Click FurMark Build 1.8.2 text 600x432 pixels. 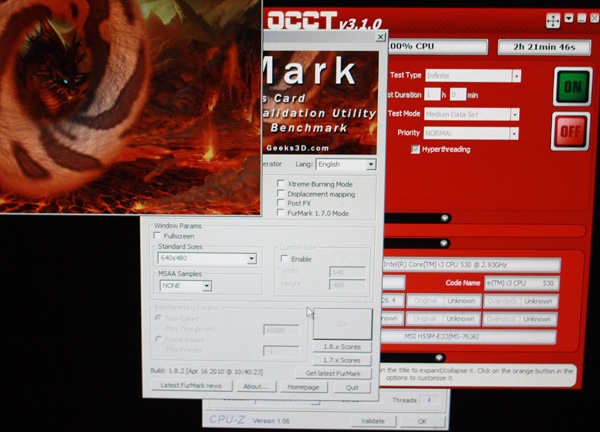pyautogui.click(x=207, y=371)
